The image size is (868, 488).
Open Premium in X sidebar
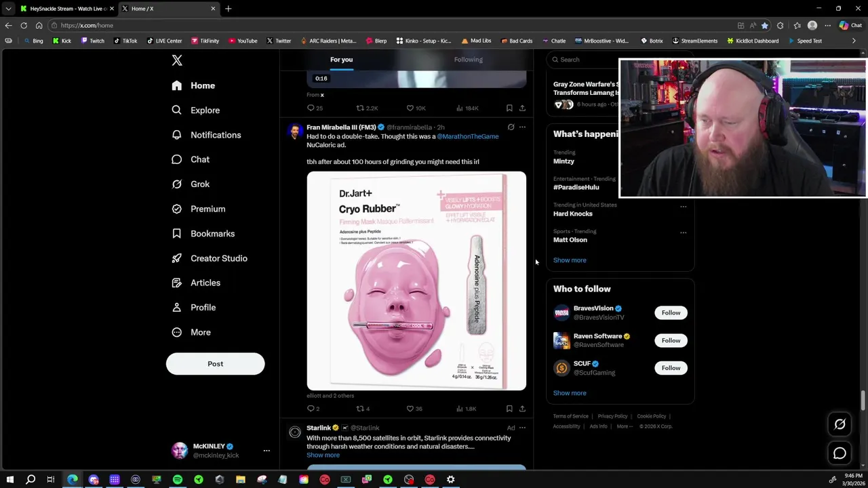198,209
